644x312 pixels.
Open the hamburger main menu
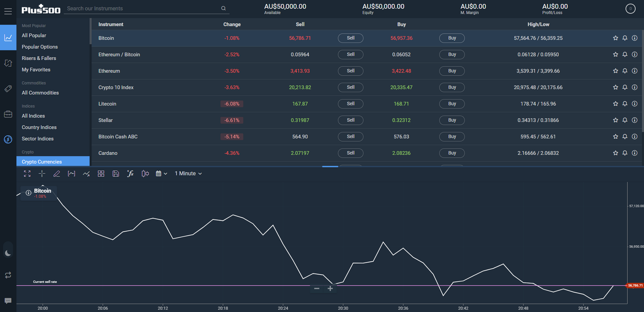click(8, 11)
